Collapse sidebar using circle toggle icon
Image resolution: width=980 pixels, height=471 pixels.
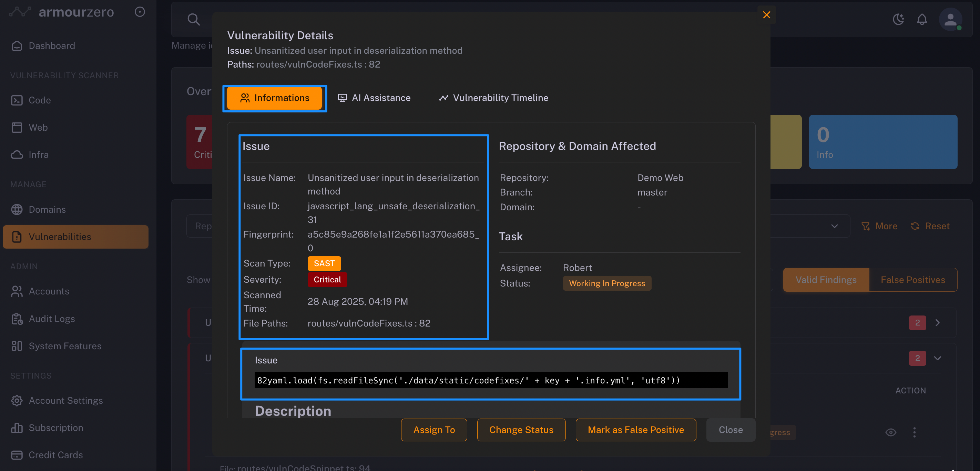point(140,12)
